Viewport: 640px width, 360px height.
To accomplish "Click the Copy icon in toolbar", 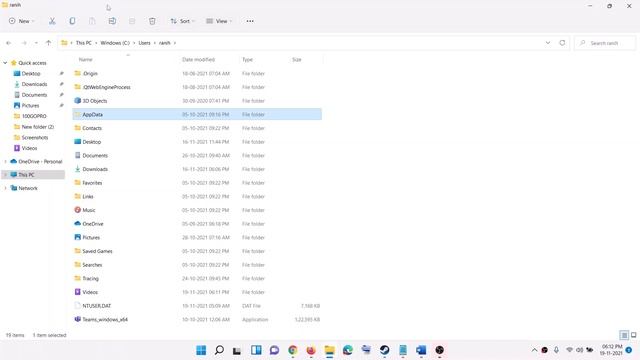I will point(72,21).
